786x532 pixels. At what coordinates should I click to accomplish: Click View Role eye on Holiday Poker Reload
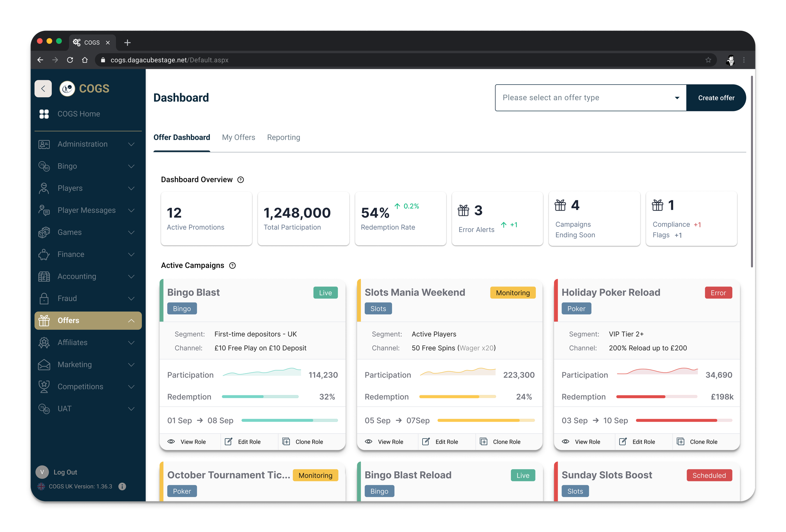(x=566, y=442)
